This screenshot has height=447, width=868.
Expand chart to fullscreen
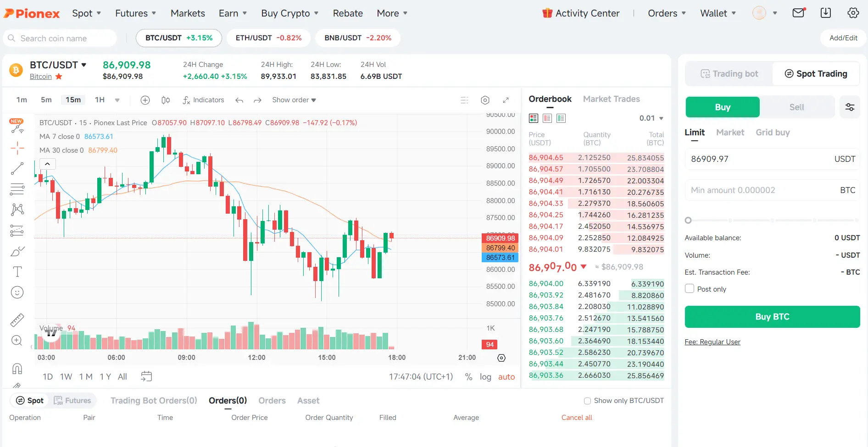coord(506,100)
